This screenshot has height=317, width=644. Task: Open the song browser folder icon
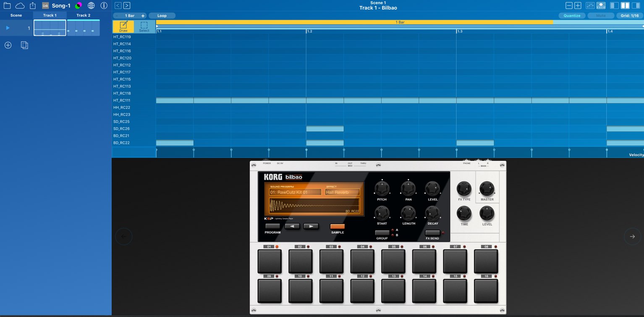tap(7, 5)
